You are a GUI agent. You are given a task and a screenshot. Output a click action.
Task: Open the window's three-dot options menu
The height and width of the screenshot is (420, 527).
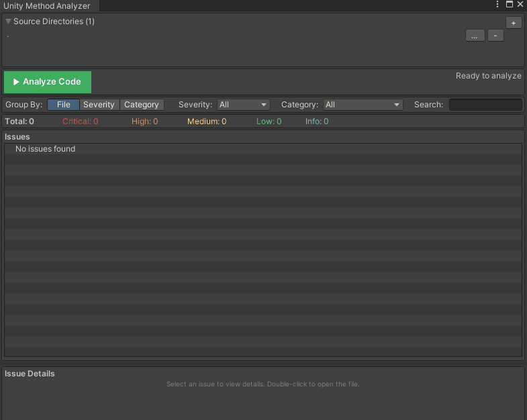coord(498,5)
